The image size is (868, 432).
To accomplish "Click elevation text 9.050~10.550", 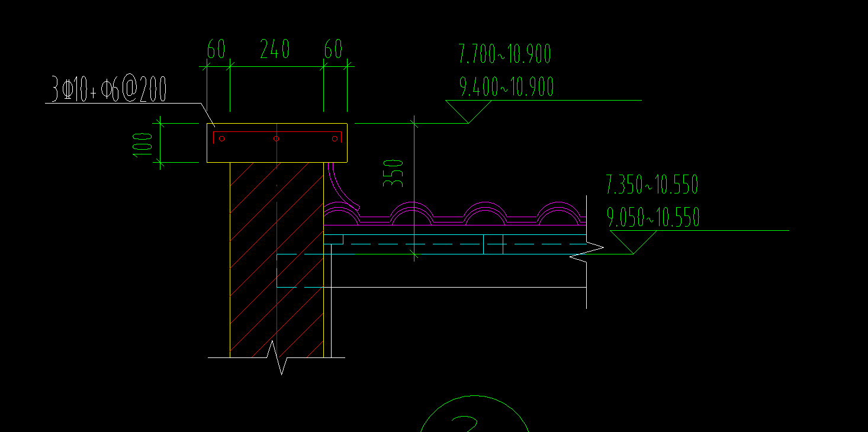I will tap(654, 217).
